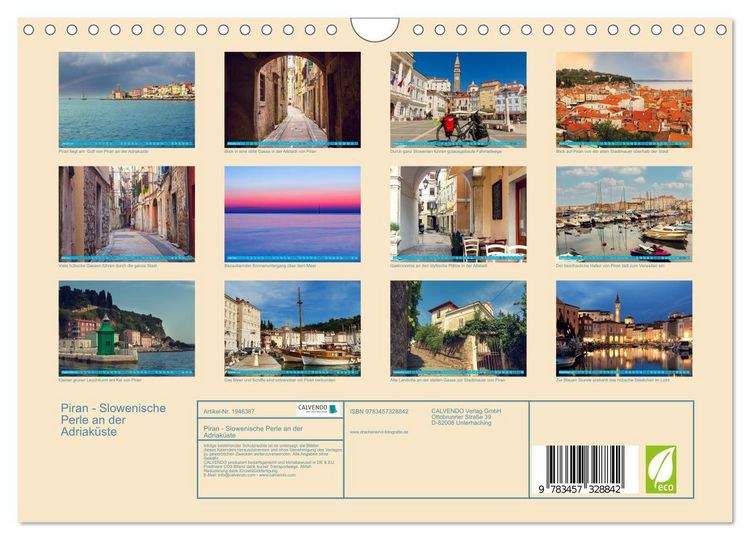Open the archway café tables photo
Image resolution: width=750 pixels, height=540 pixels.
[x=458, y=214]
